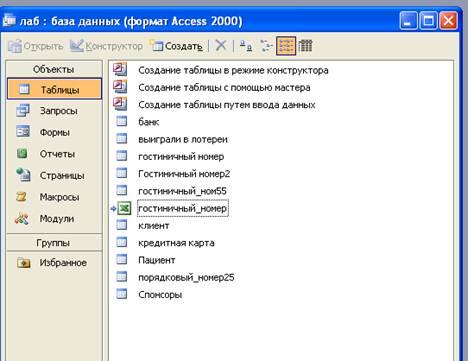
Task: Select Создание таблицы в режиме конструктора
Action: tap(233, 70)
